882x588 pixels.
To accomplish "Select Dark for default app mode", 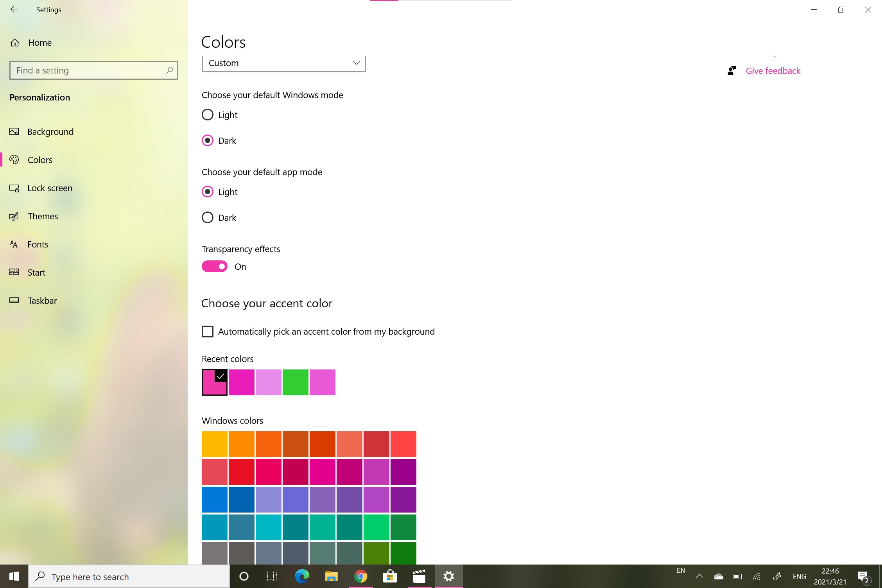I will [x=208, y=218].
